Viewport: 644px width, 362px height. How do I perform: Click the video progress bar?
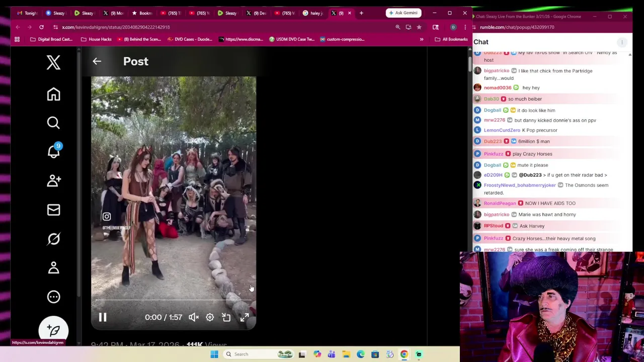[x=174, y=301]
